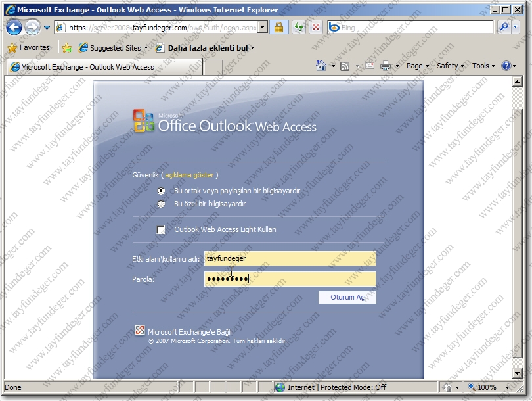Open the Page menu
532x401 pixels.
coord(418,66)
